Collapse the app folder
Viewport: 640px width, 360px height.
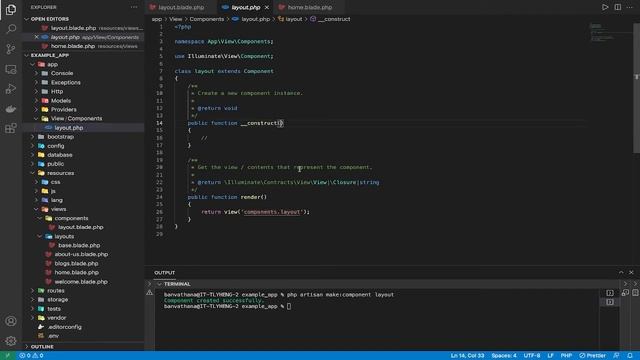[x=52, y=64]
